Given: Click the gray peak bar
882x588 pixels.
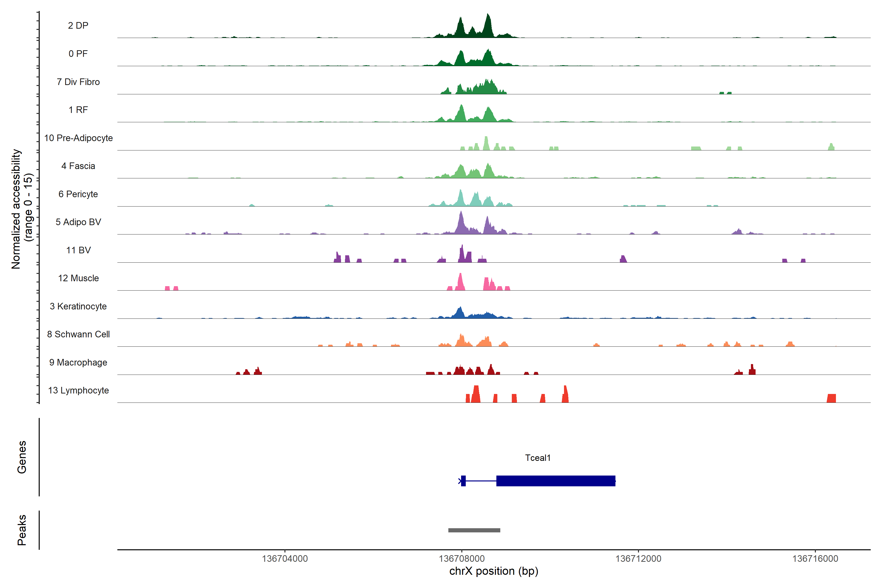Looking at the screenshot, I should pos(474,530).
